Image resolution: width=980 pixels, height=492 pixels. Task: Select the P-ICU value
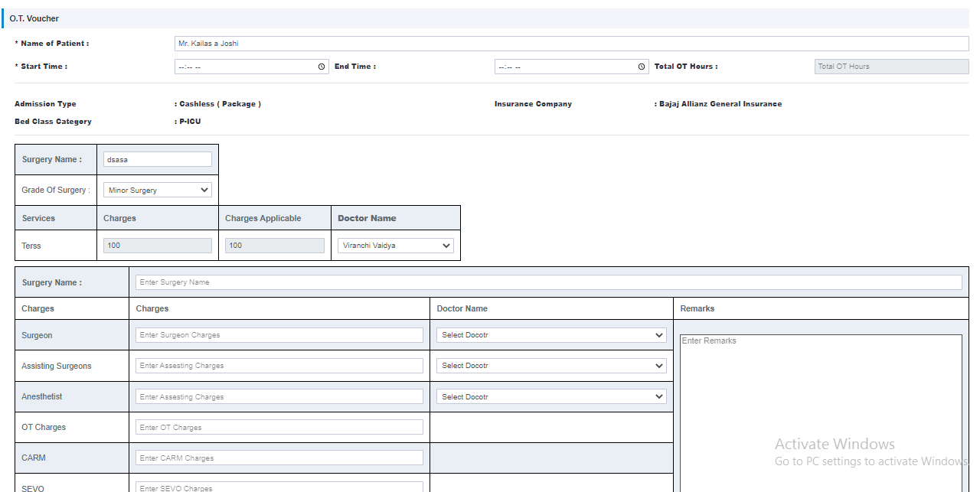[190, 122]
